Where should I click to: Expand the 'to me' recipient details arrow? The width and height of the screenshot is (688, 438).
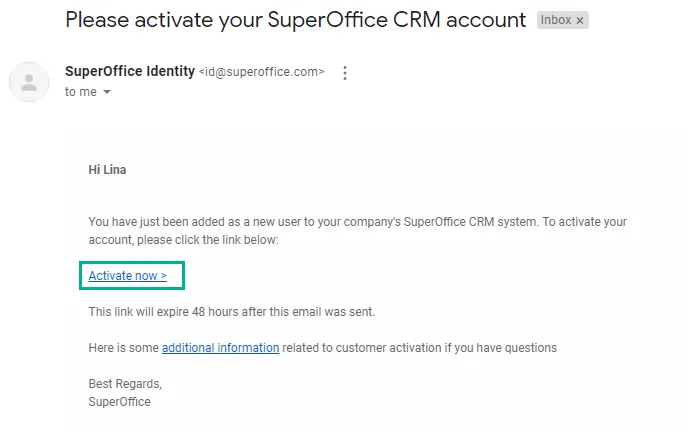(x=107, y=92)
